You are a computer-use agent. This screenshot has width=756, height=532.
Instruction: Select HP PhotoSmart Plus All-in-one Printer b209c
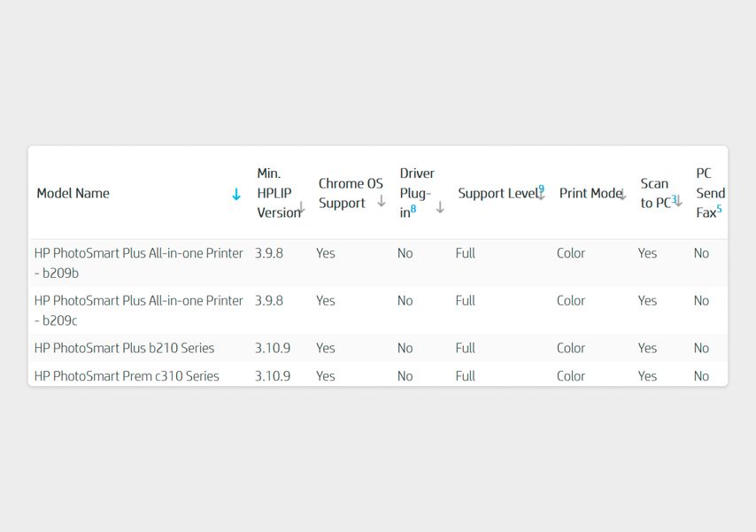(x=138, y=310)
